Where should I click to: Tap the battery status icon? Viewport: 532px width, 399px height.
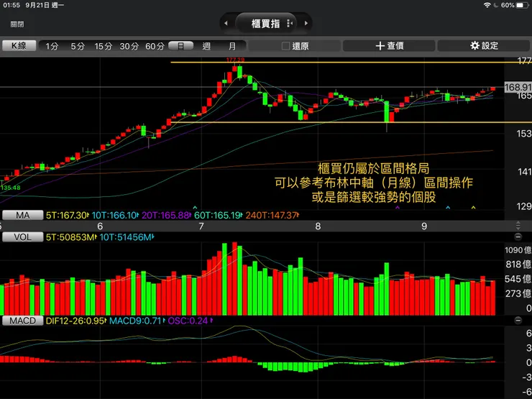(523, 5)
